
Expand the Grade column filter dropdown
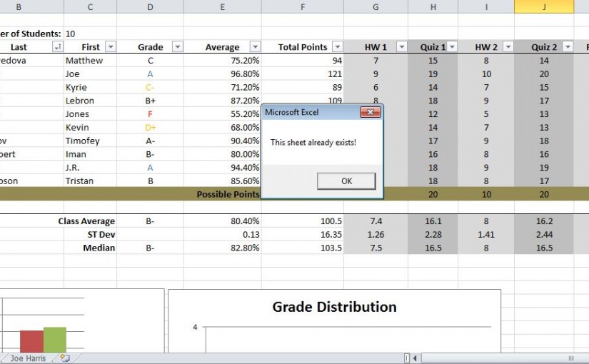point(177,47)
